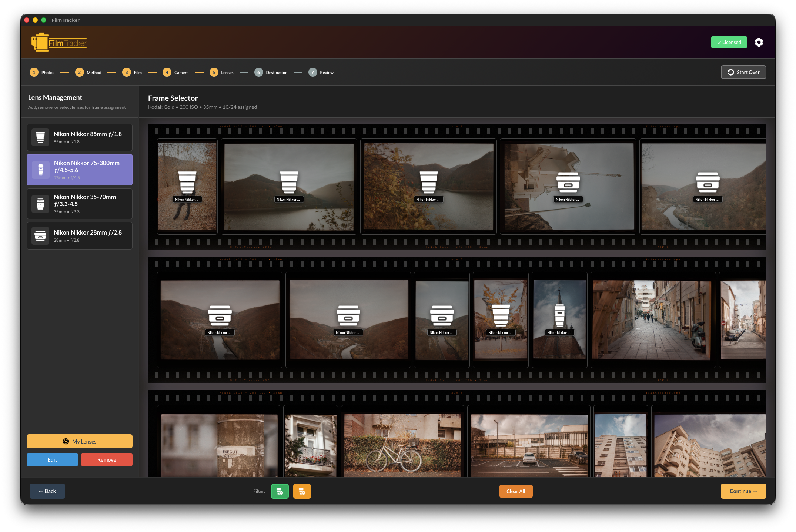This screenshot has height=532, width=796.
Task: Click the lens overlay icon on the first frame
Action: [187, 182]
